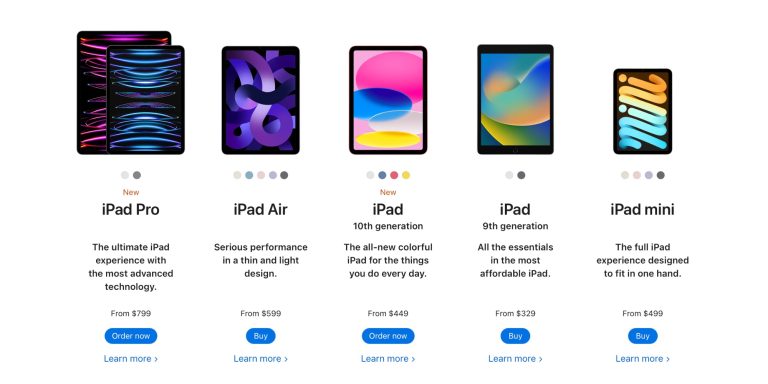
Task: Select the purple iPad mini color swatch
Action: coord(648,175)
